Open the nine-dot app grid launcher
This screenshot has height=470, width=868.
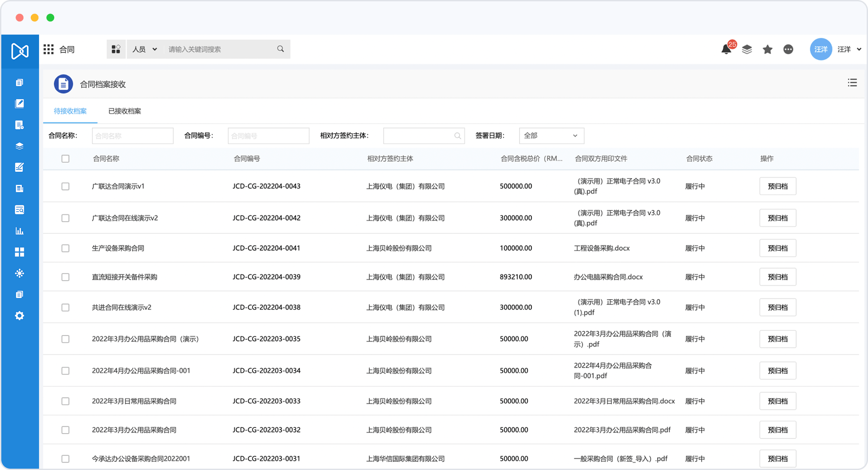(49, 49)
